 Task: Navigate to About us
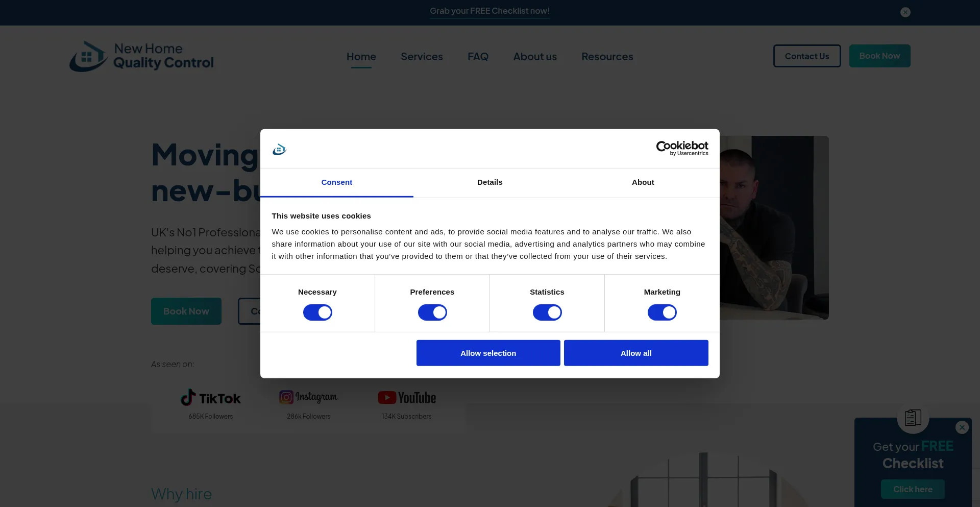[x=535, y=57]
